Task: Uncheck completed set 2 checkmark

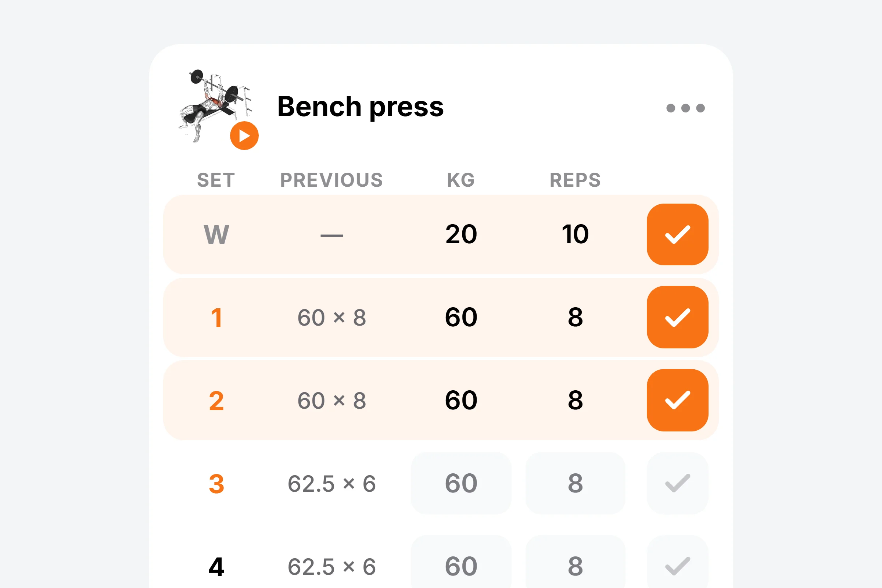Action: click(677, 400)
